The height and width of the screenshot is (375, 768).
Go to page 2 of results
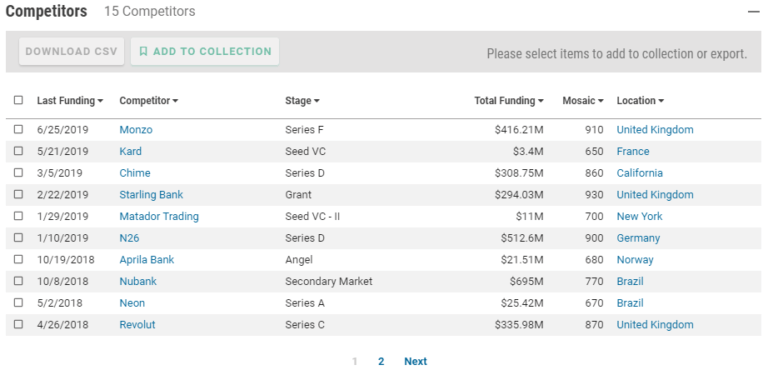(x=381, y=361)
